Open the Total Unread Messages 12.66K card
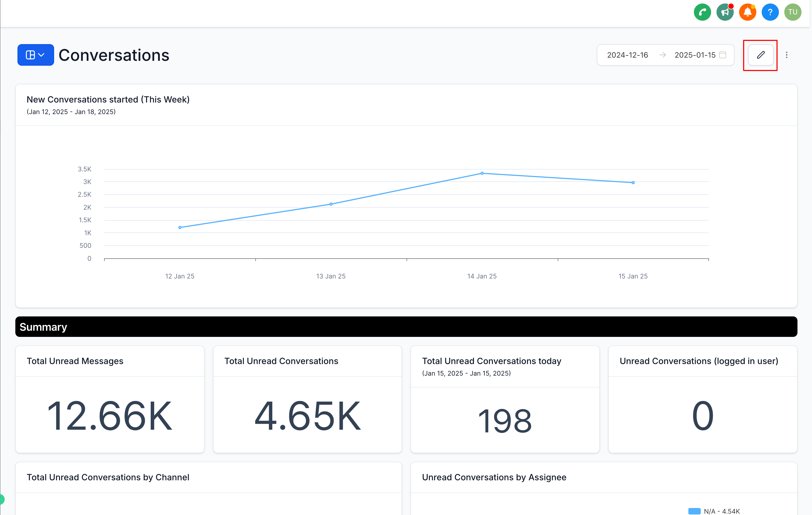 (110, 415)
